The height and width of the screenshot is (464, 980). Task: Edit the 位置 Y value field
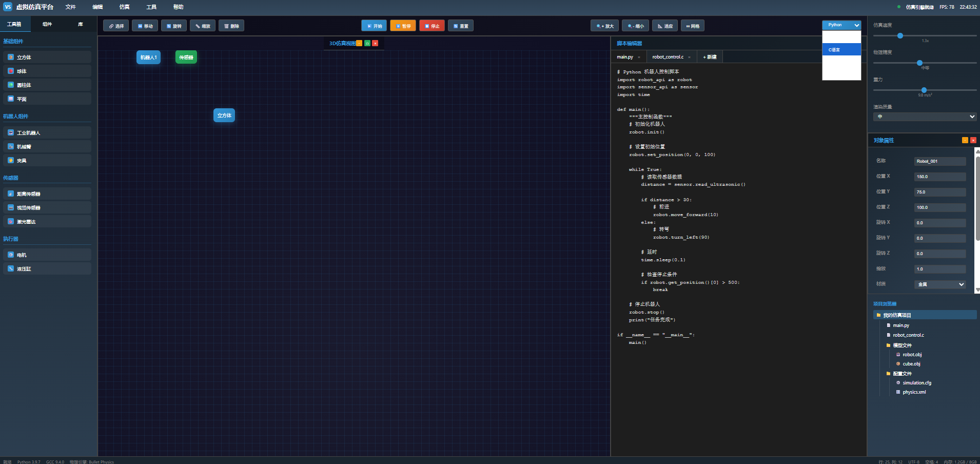(940, 192)
